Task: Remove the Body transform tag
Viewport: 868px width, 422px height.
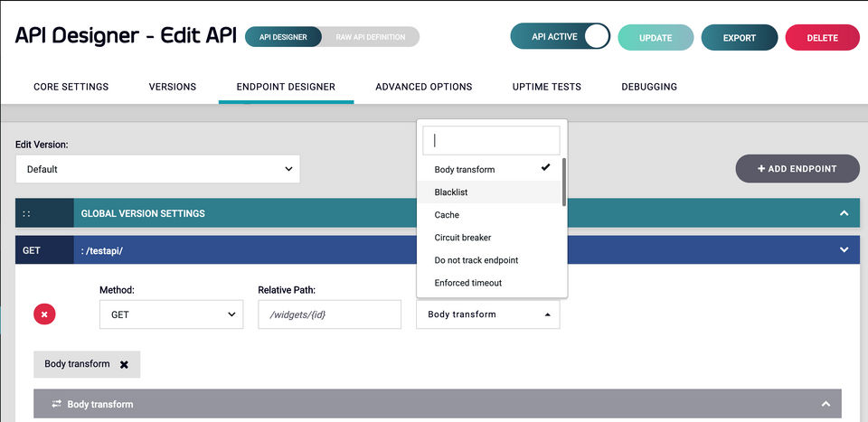Action: tap(124, 364)
